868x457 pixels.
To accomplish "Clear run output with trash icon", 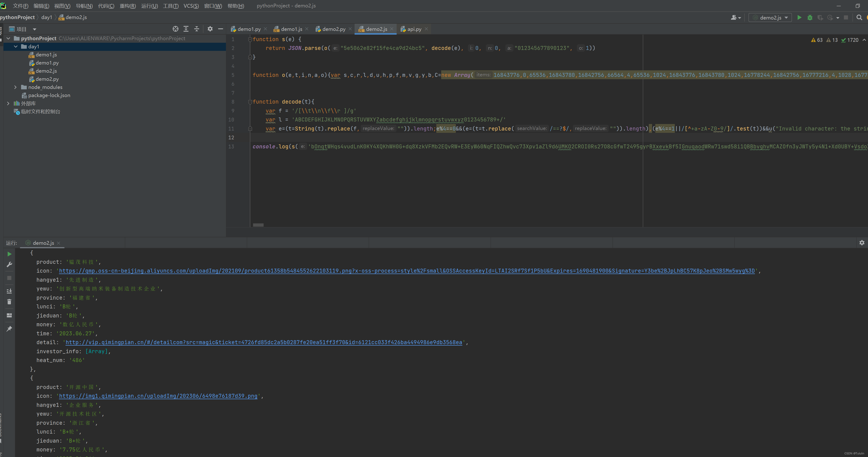I will point(10,302).
